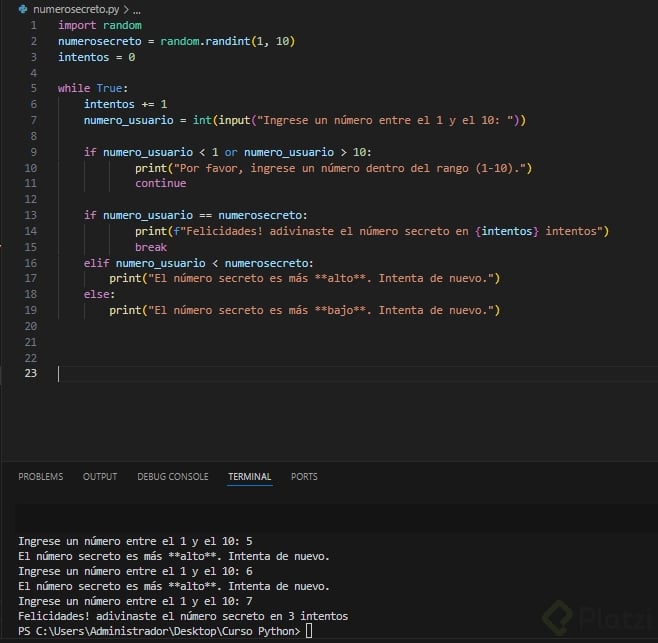Click terminal line ending with '10: 6'
658x643 pixels.
pos(135,571)
